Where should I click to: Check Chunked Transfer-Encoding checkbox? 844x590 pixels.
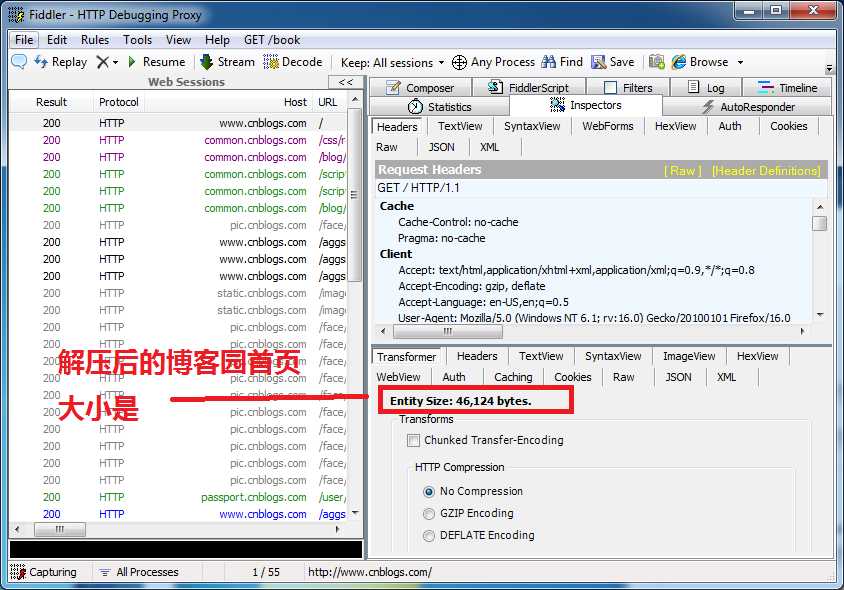click(413, 440)
